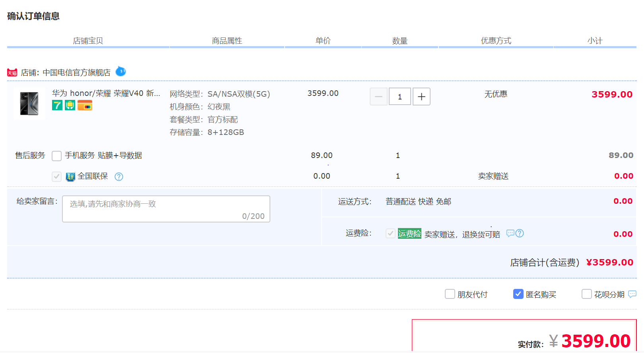Toggle the 运费险 checkbox

click(390, 234)
